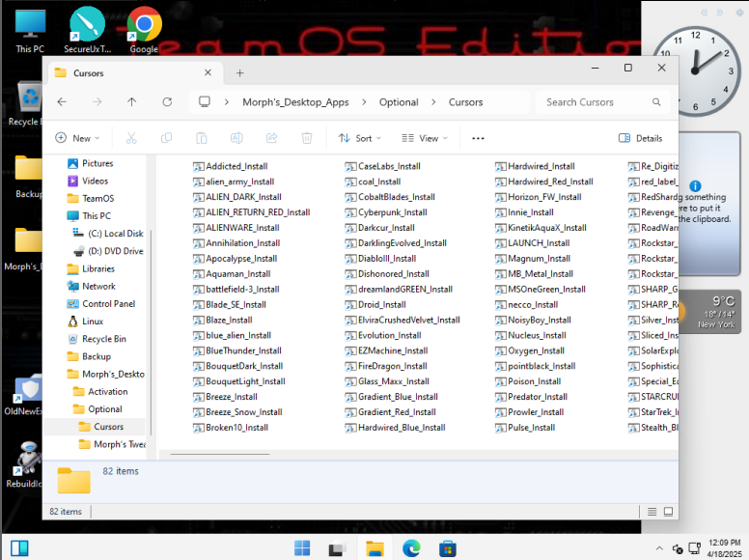The width and height of the screenshot is (749, 560).
Task: Add a new Explorer tab
Action: tap(239, 72)
